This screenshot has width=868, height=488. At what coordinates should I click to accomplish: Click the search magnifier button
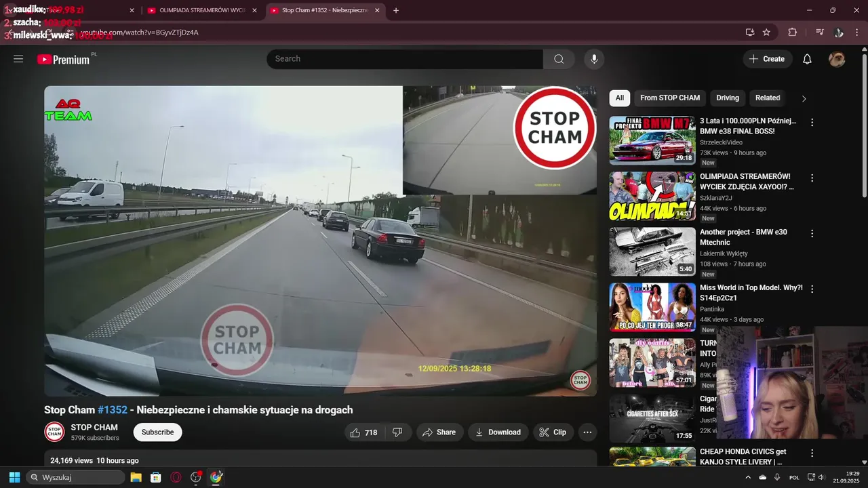pos(559,59)
